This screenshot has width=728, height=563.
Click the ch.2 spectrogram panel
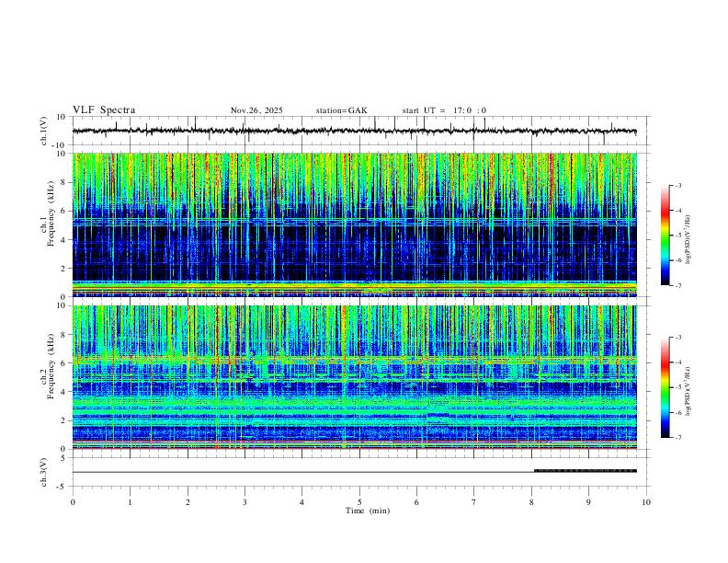[355, 377]
